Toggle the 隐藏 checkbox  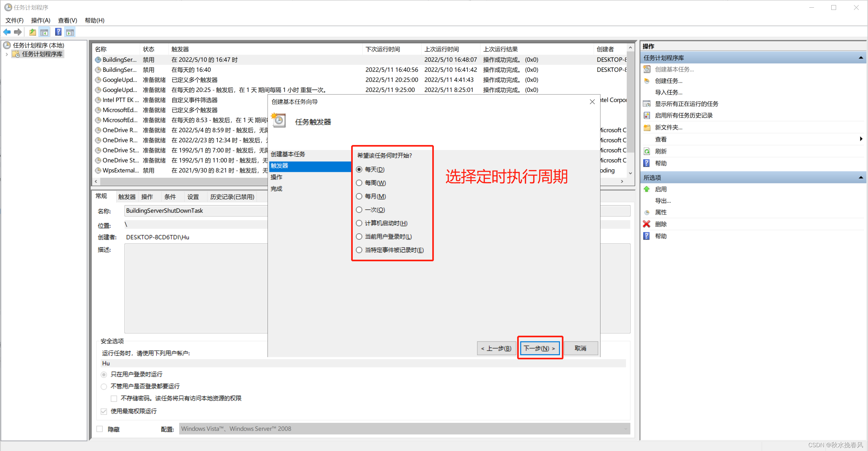[100, 429]
